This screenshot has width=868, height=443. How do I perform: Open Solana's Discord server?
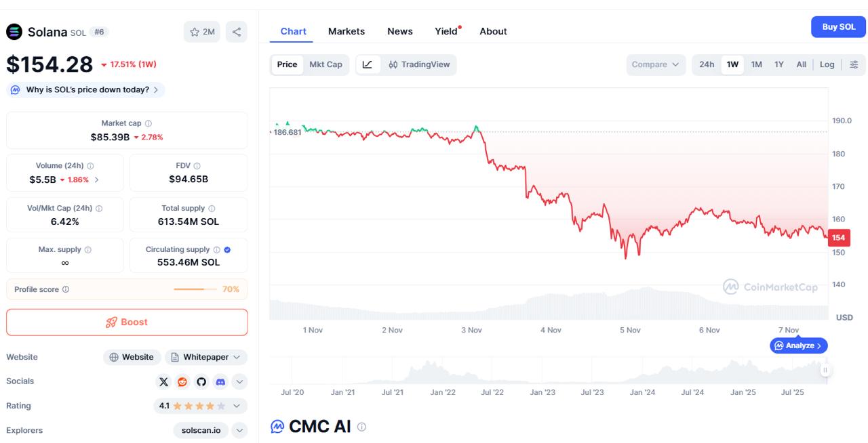click(220, 381)
